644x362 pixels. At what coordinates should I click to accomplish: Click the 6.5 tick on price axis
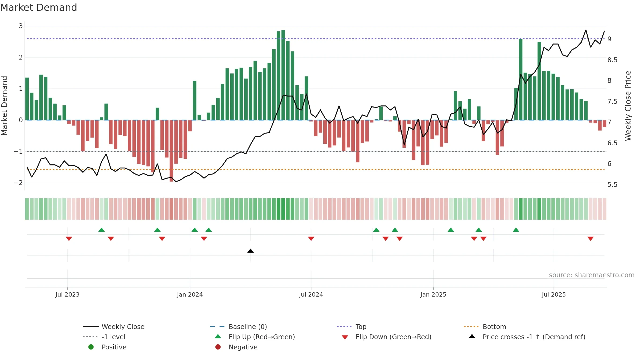612,143
